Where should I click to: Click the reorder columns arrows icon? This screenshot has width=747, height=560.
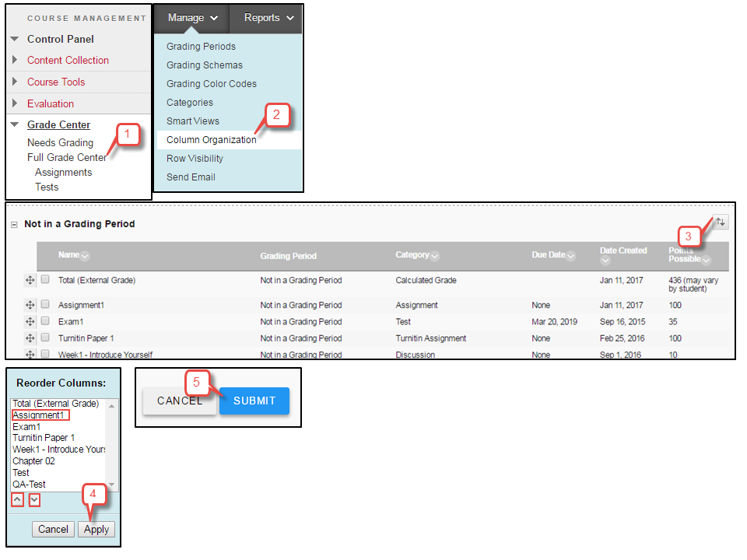pos(721,222)
